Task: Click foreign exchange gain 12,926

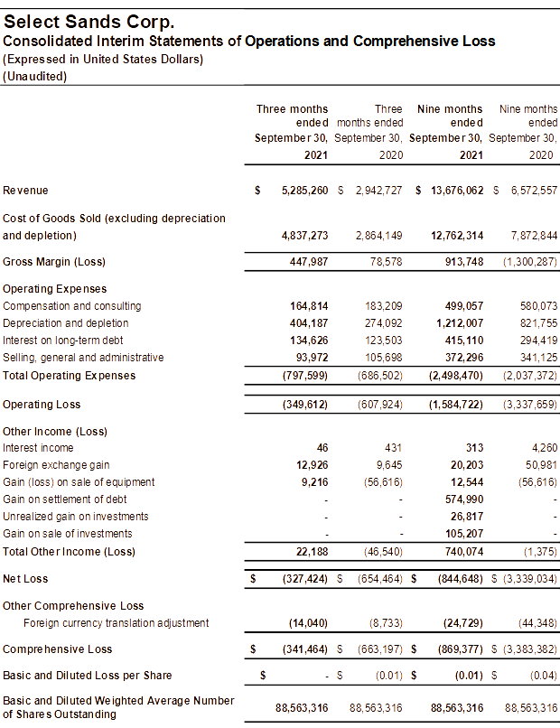Action: 313,465
